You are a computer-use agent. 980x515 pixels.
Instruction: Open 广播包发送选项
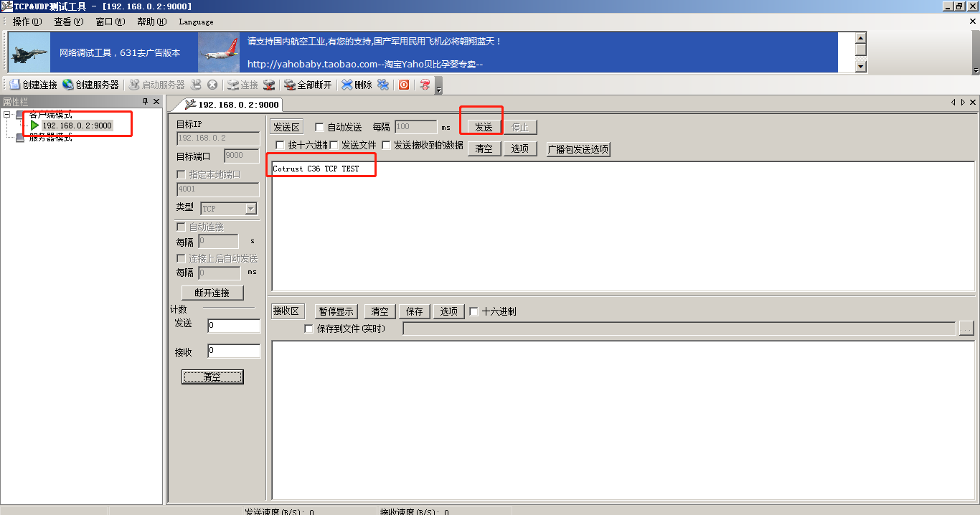pos(578,149)
